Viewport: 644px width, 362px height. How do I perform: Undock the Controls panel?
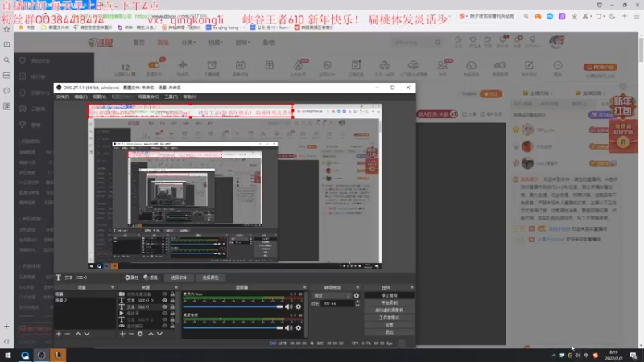pos(411,287)
